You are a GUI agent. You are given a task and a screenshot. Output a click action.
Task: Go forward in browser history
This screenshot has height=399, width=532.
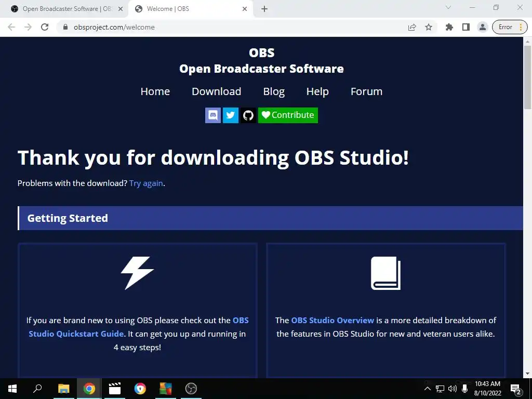click(28, 27)
